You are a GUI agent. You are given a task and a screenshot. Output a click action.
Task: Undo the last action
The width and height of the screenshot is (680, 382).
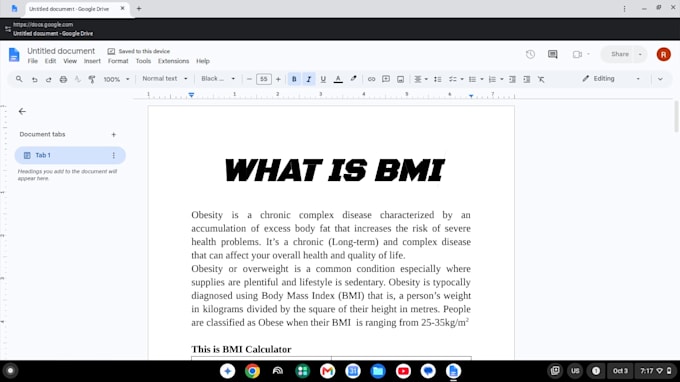(x=34, y=79)
